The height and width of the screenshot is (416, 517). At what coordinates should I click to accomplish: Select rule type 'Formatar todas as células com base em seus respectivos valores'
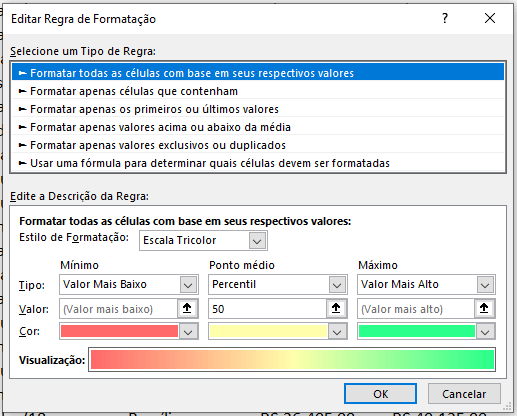click(x=258, y=73)
